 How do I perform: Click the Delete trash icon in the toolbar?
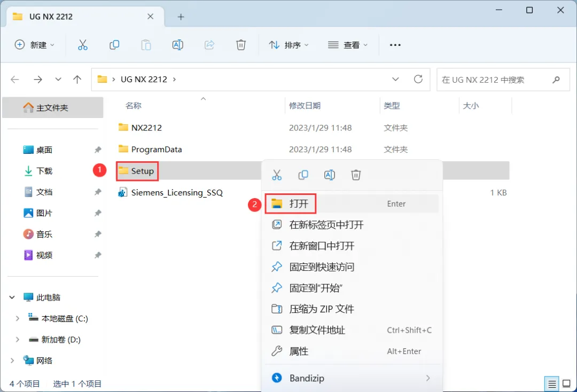pyautogui.click(x=241, y=45)
